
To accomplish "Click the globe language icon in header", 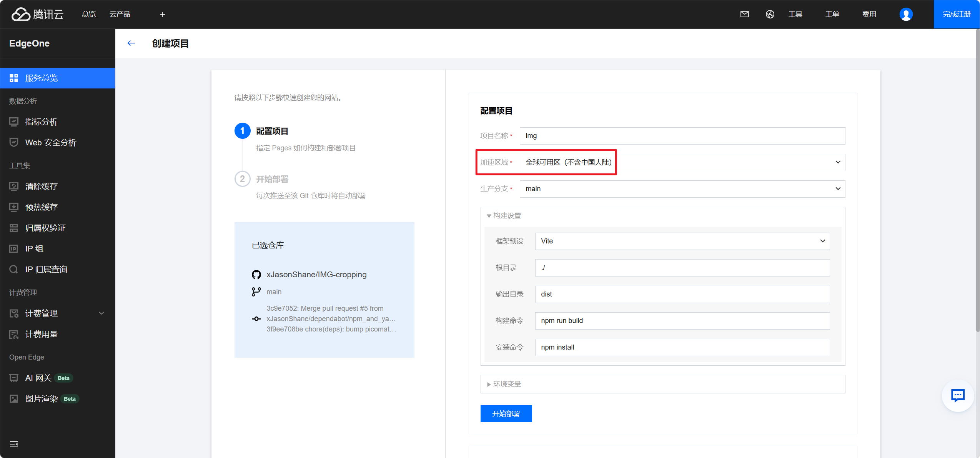I will coord(770,14).
